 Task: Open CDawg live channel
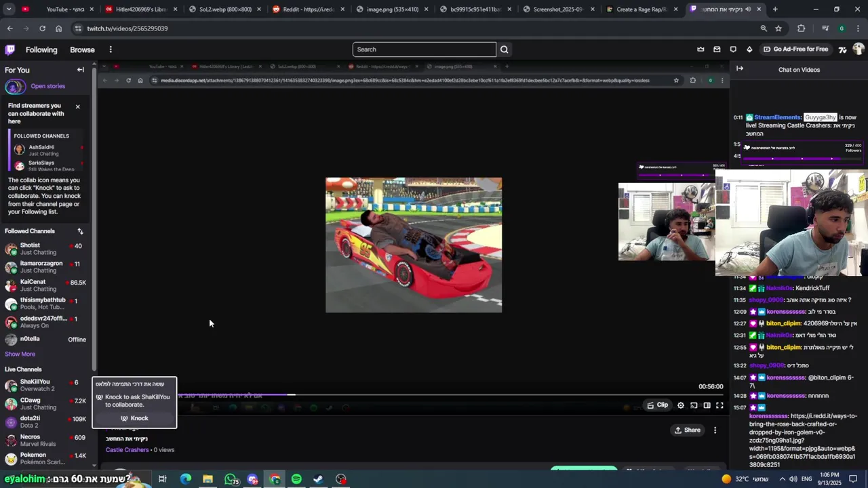(45, 404)
